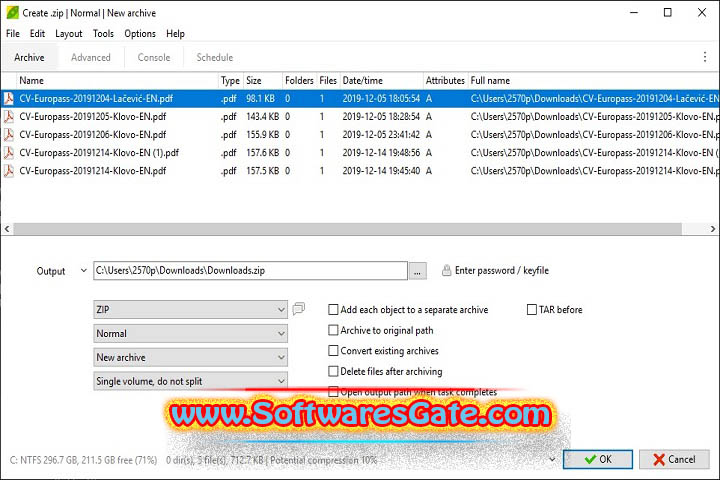Switch to the Archive tab
720x480 pixels.
[x=29, y=57]
